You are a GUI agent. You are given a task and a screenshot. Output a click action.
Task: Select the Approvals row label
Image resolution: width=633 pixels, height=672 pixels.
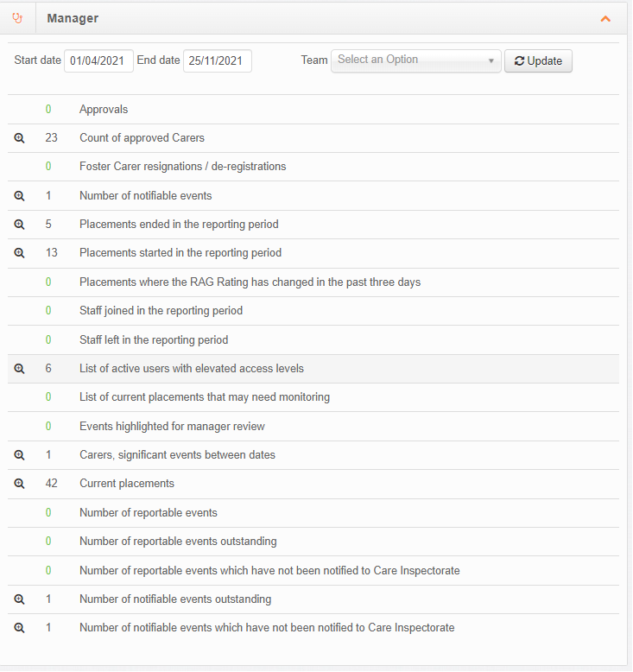click(x=104, y=110)
